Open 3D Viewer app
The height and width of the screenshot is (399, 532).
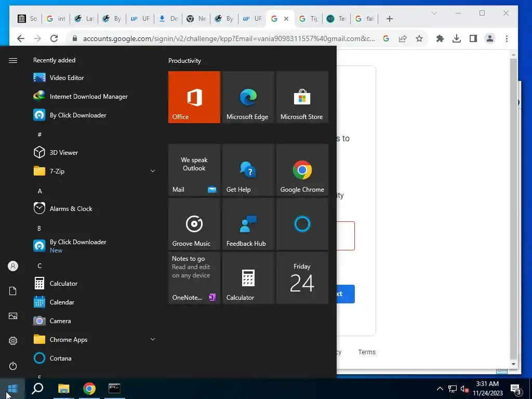pos(95,153)
